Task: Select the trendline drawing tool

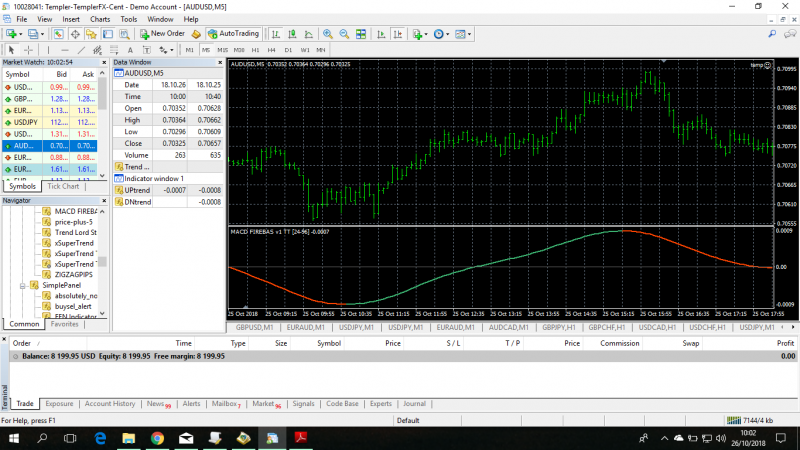Action: (81, 49)
